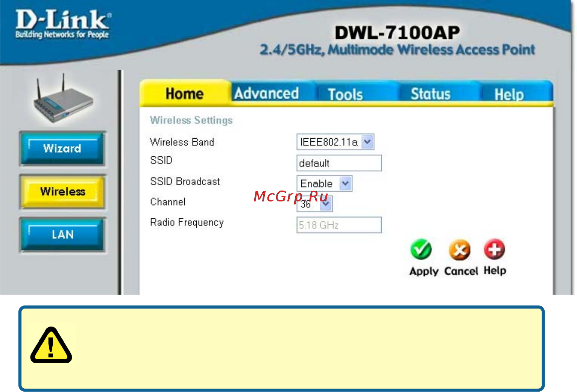Click the DWL-7100AP model title
This screenshot has height=392, width=577.
coord(397,33)
